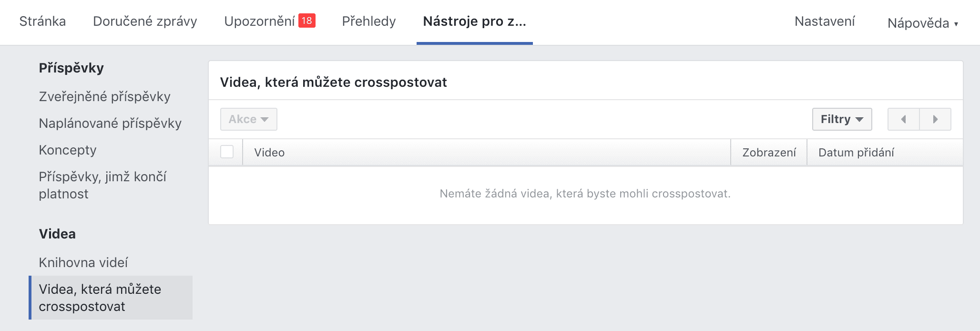
Task: Open the Filtry dropdown
Action: (x=842, y=119)
